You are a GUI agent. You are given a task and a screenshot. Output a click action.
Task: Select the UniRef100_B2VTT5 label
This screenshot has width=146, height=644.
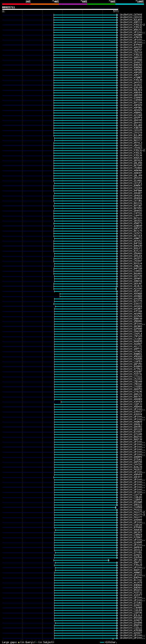(131, 301)
